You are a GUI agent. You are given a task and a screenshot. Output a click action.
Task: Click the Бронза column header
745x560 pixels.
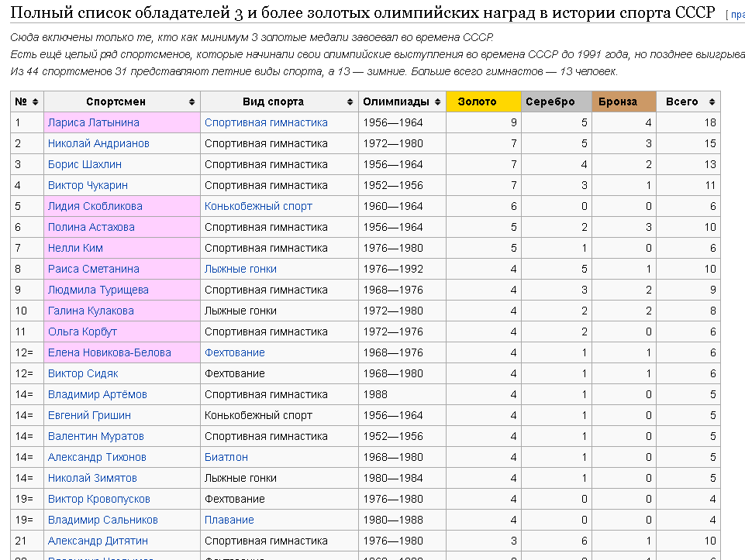624,101
